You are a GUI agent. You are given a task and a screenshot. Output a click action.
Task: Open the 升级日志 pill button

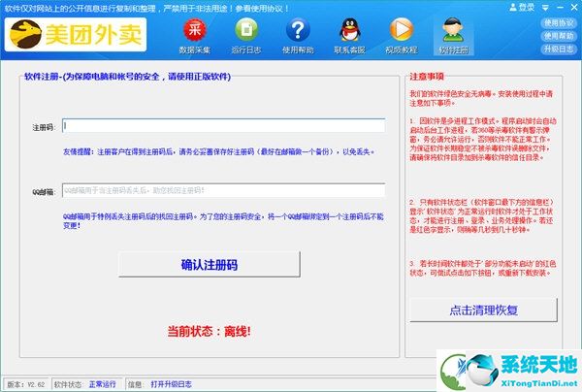[x=559, y=49]
